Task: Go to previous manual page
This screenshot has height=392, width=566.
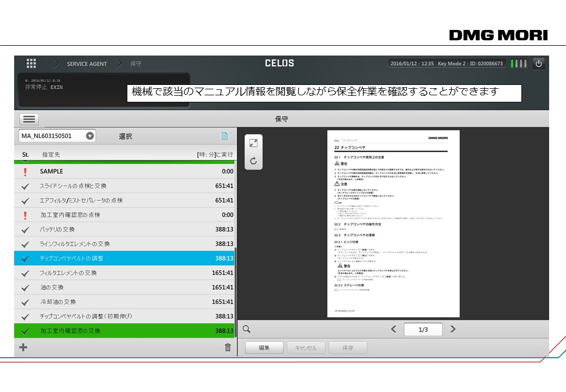Action: [394, 329]
